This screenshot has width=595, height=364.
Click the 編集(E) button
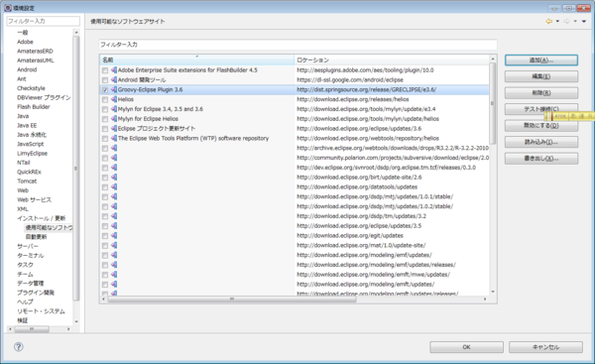click(x=541, y=76)
